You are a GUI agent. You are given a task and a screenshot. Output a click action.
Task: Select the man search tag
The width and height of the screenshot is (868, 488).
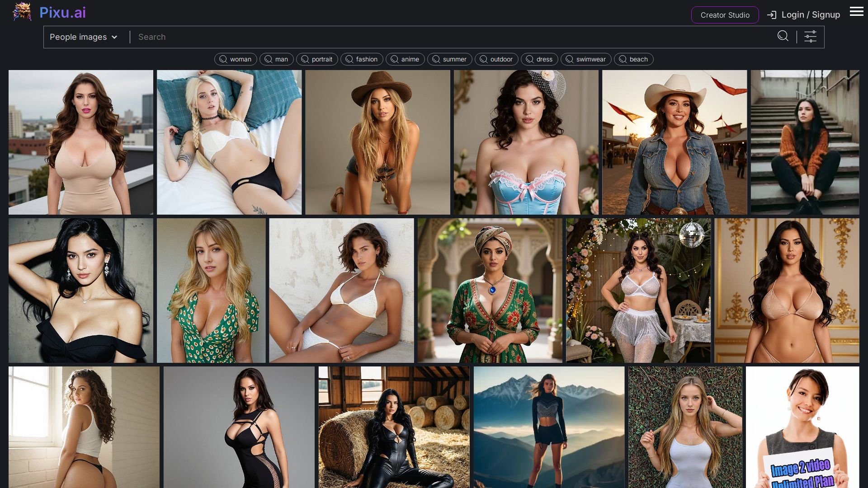click(277, 59)
